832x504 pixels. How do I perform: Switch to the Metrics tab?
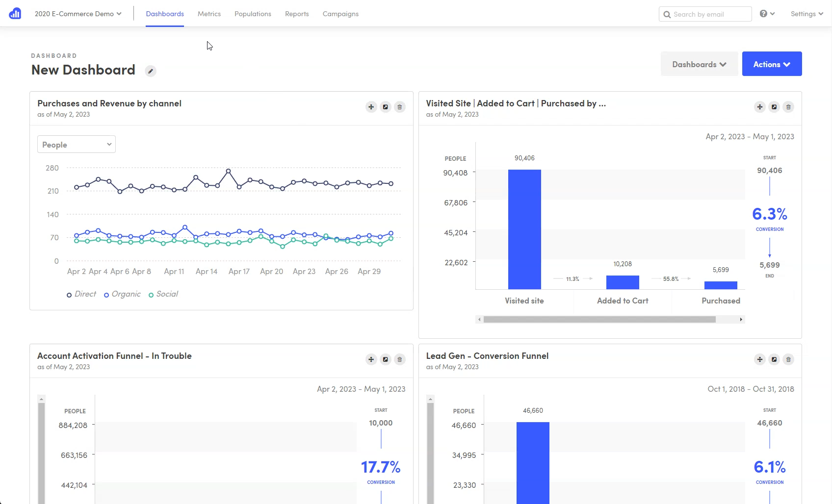click(209, 14)
